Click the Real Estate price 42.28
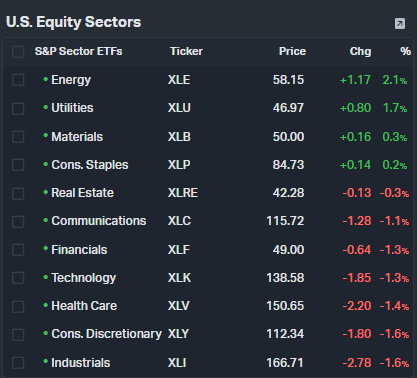The image size is (417, 378). pyautogui.click(x=288, y=193)
